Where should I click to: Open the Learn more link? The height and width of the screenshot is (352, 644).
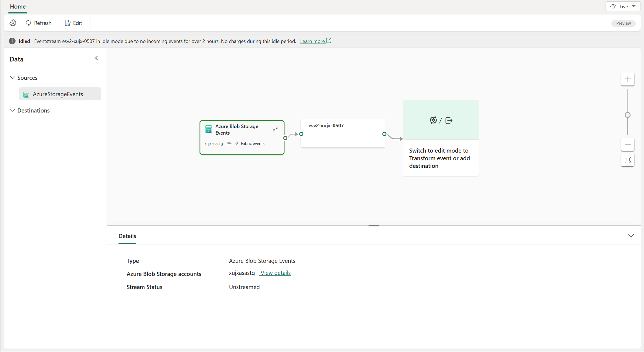pyautogui.click(x=315, y=41)
